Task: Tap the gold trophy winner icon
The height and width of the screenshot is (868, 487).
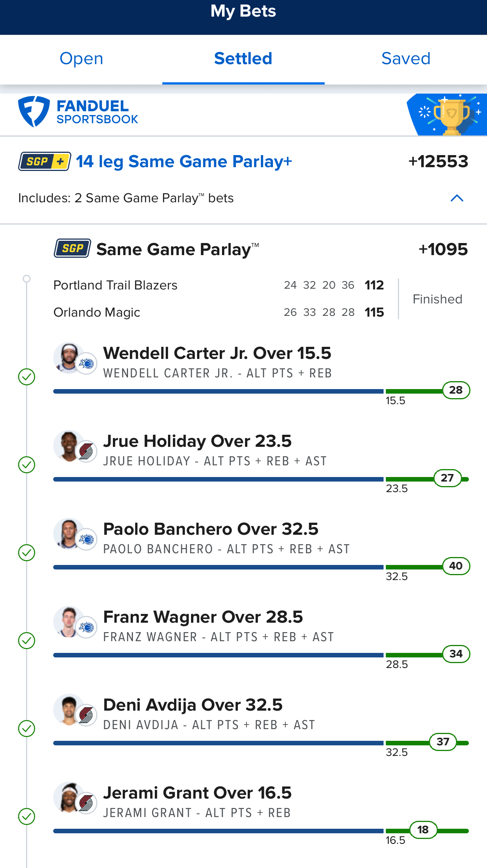Action: (x=452, y=115)
